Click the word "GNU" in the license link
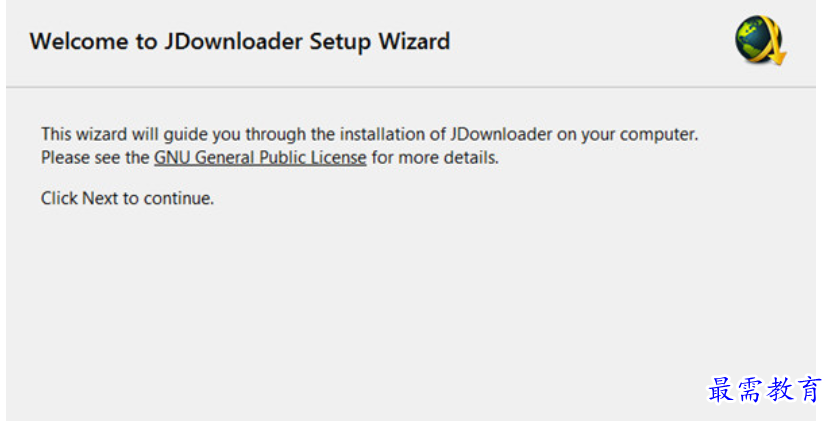 tap(171, 158)
